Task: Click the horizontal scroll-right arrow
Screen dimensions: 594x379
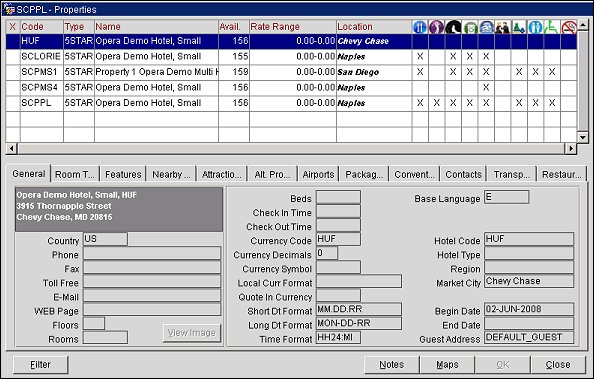Action: (x=571, y=148)
